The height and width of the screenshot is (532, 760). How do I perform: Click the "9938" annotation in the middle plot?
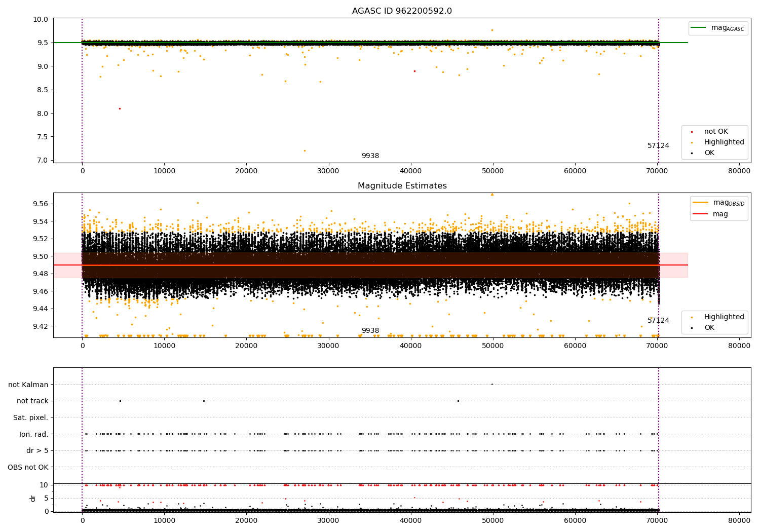pyautogui.click(x=370, y=331)
